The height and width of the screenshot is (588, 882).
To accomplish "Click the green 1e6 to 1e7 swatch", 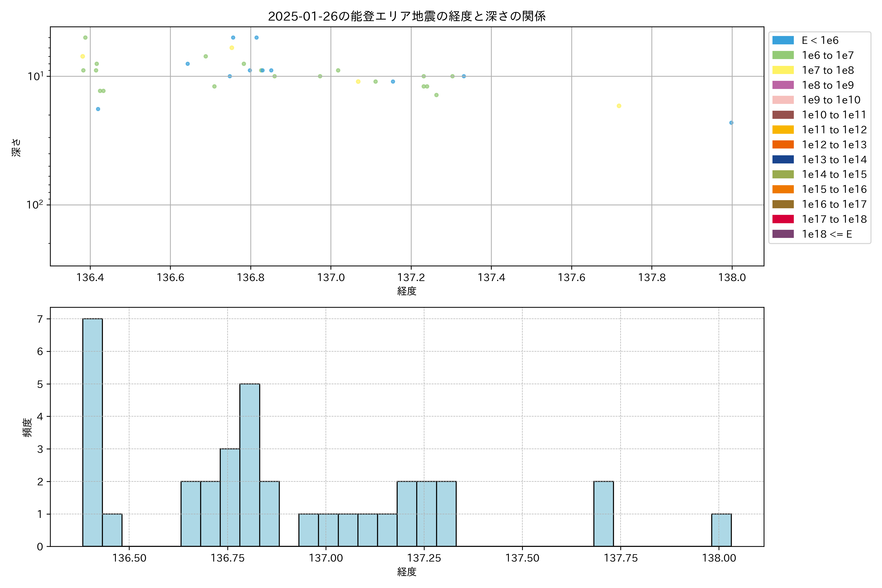I will tap(783, 55).
